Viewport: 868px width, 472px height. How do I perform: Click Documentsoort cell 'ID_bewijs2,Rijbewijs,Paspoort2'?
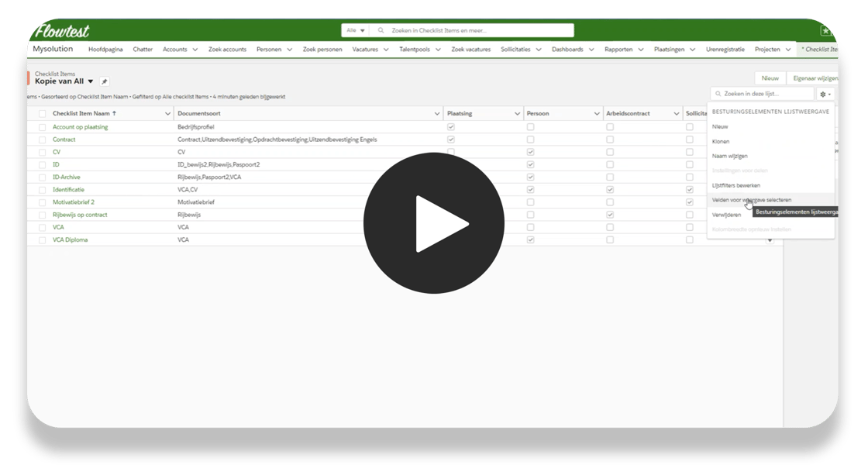click(x=219, y=164)
